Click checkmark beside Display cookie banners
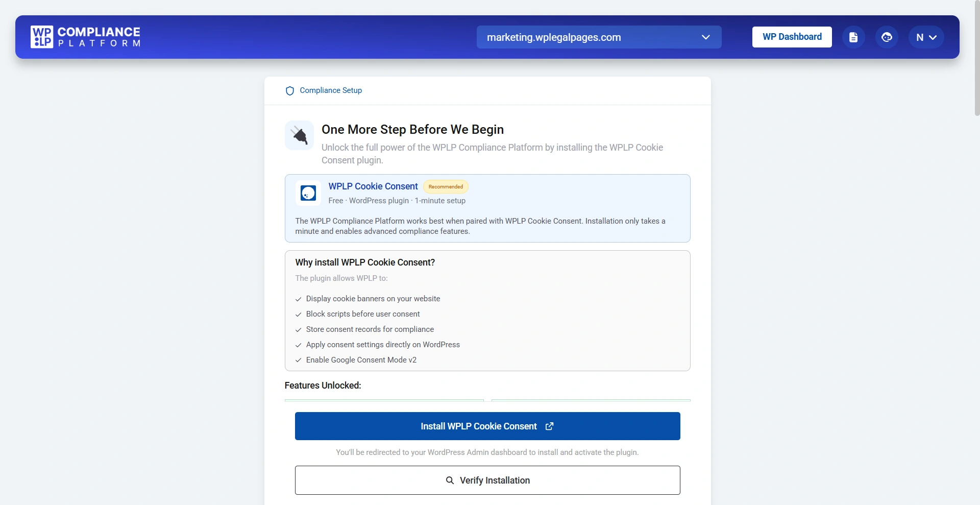 click(x=299, y=299)
